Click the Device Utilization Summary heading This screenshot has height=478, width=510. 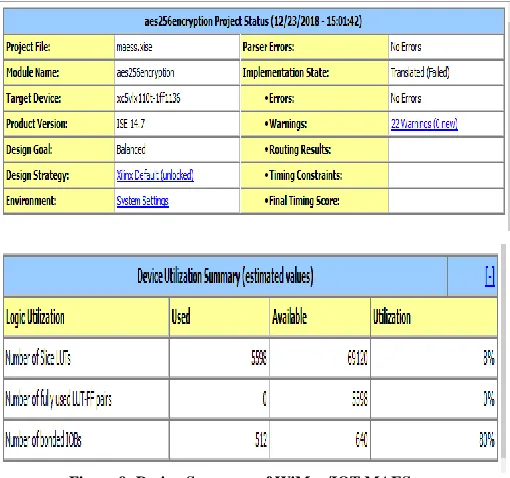coord(225,276)
